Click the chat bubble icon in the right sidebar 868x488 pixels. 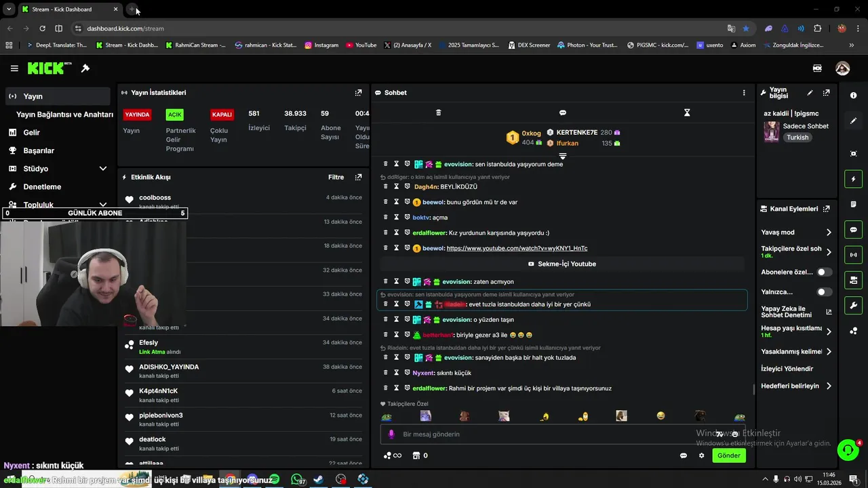pos(853,230)
